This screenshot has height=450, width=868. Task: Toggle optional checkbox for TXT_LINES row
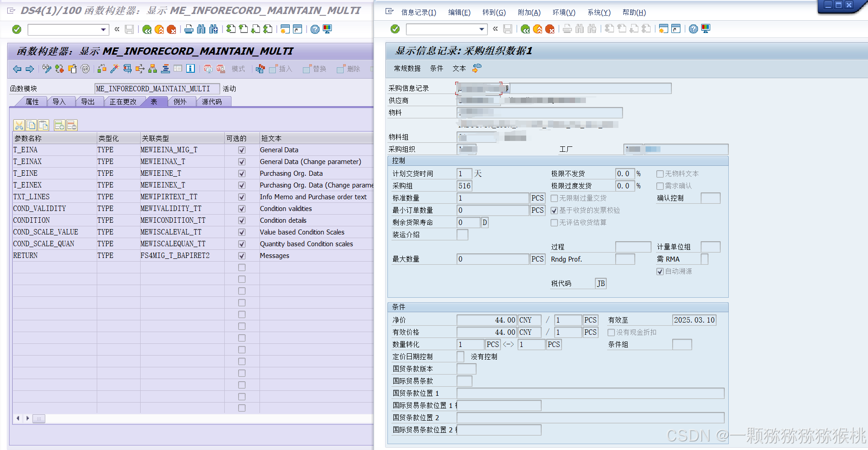coord(242,197)
